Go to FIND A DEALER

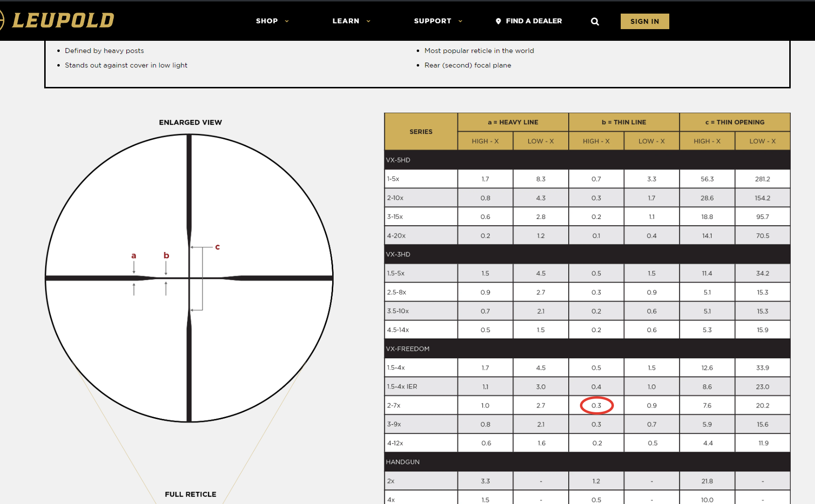click(x=534, y=21)
